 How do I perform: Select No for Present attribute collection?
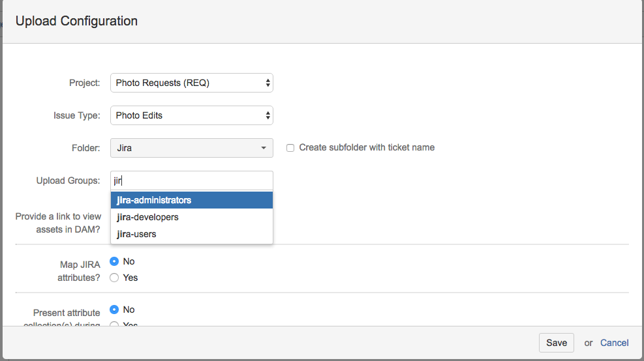point(114,310)
